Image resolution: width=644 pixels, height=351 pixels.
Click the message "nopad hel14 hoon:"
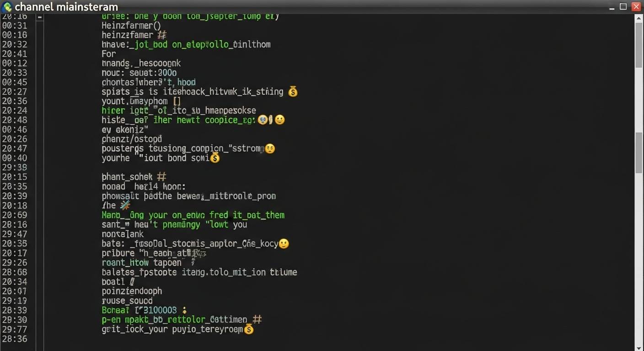coord(144,186)
